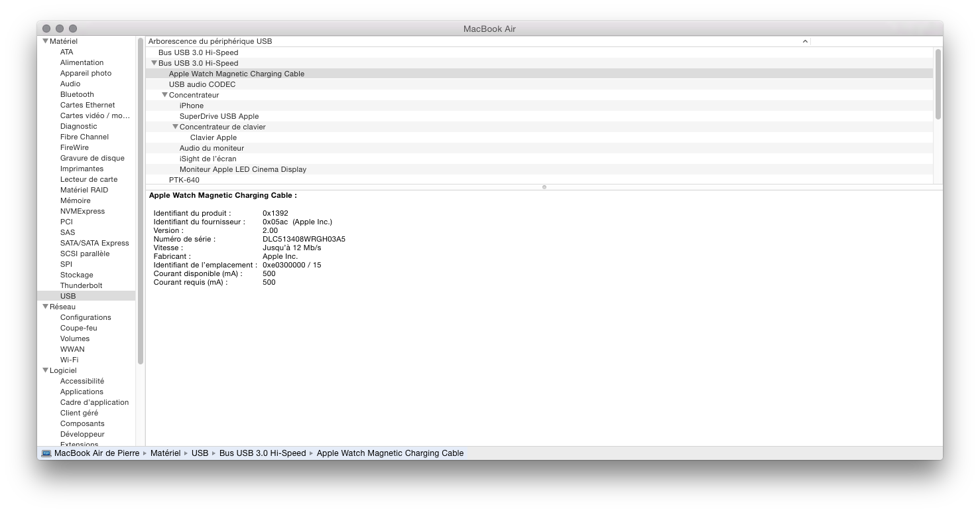Open the Audio hardware category
Screen dimensions: 980x513
[70, 84]
